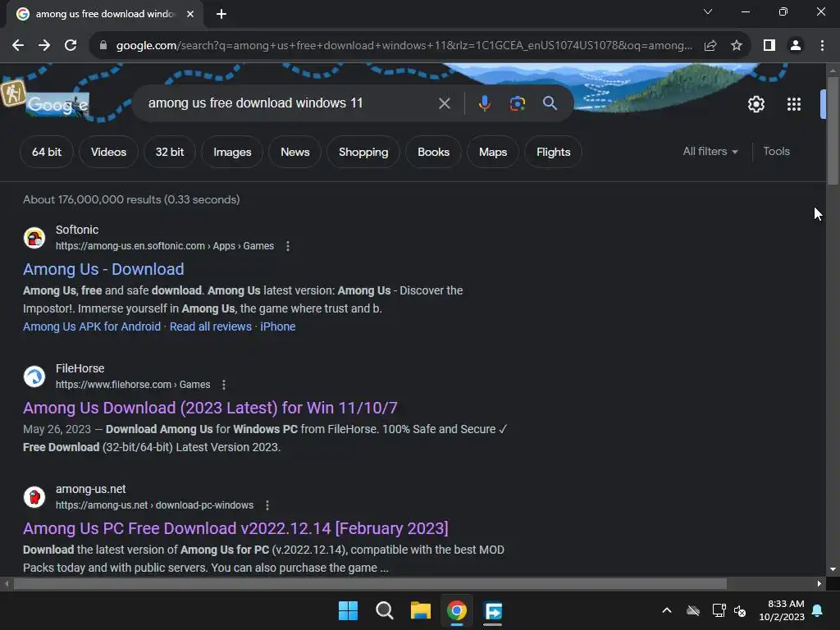Click the vertical scrollbar down arrow
This screenshot has height=630, width=840.
pos(833,569)
